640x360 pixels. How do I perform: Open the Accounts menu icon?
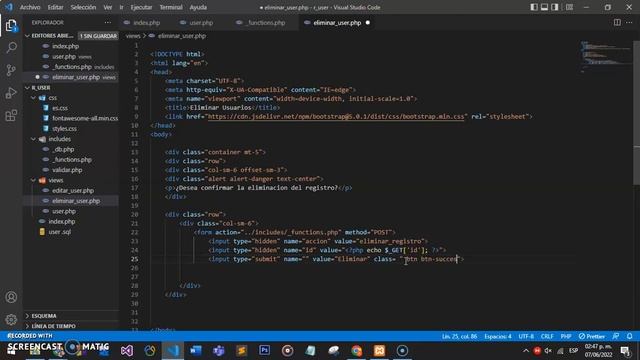[11, 297]
